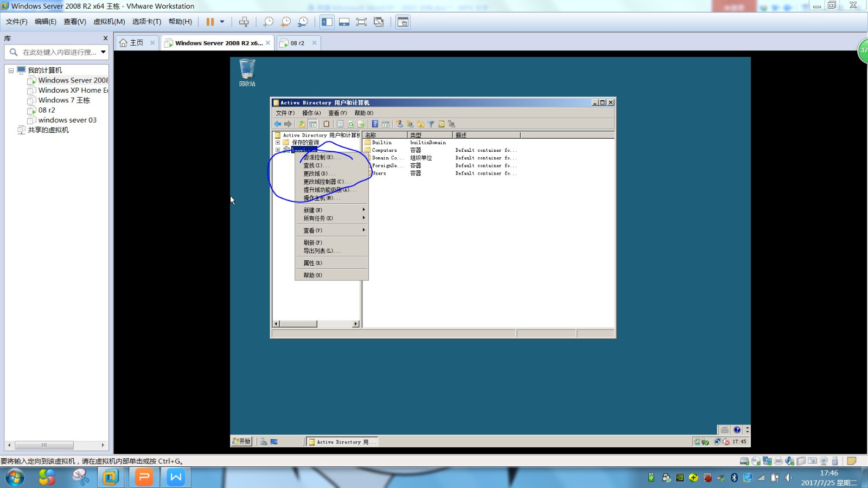Pause the virtual machine
The image size is (868, 488).
[x=210, y=22]
